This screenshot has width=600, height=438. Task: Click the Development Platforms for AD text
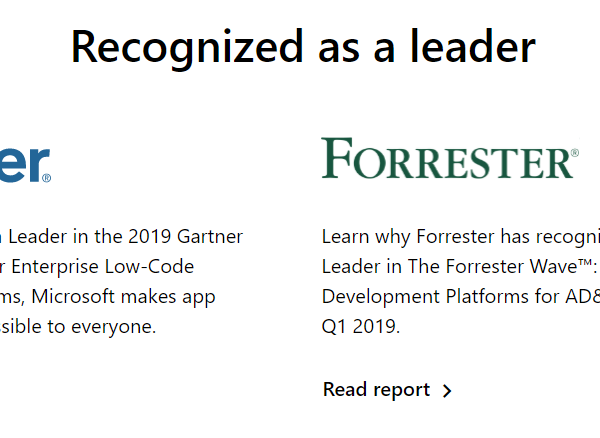coord(461,297)
